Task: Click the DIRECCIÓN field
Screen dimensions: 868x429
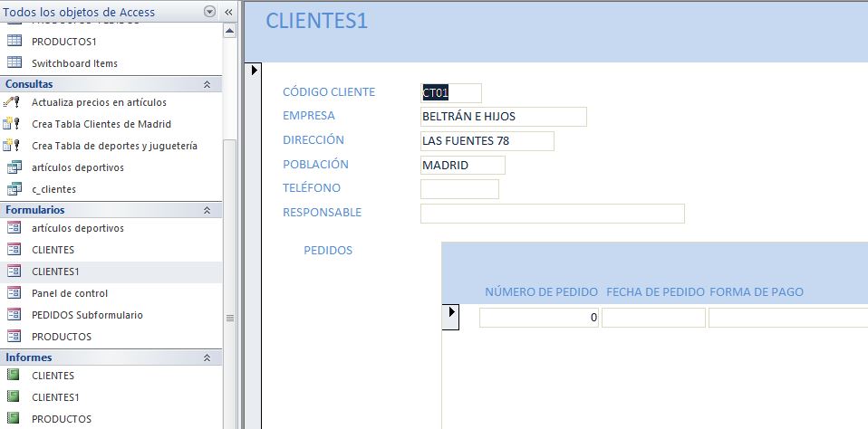Action: point(487,141)
